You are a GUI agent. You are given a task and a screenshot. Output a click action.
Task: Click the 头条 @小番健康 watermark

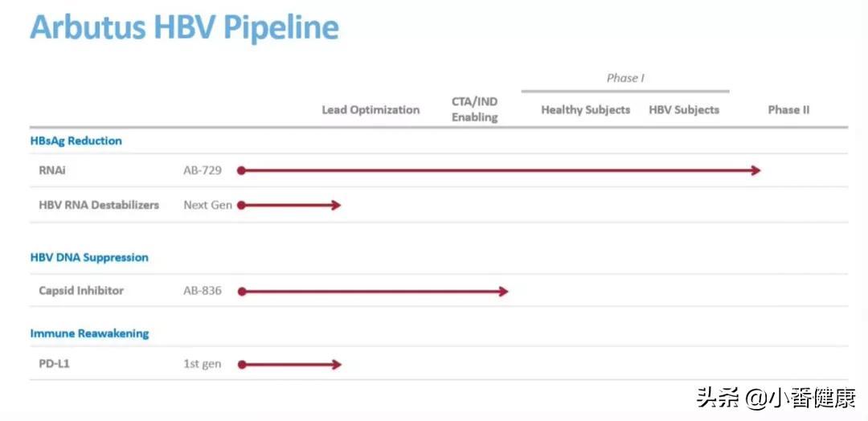tap(776, 397)
